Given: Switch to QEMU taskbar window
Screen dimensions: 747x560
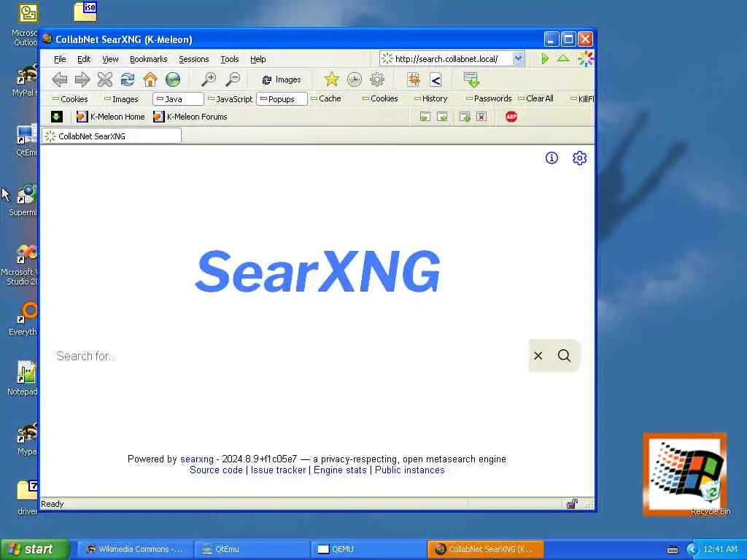Looking at the screenshot, I should pyautogui.click(x=368, y=549).
